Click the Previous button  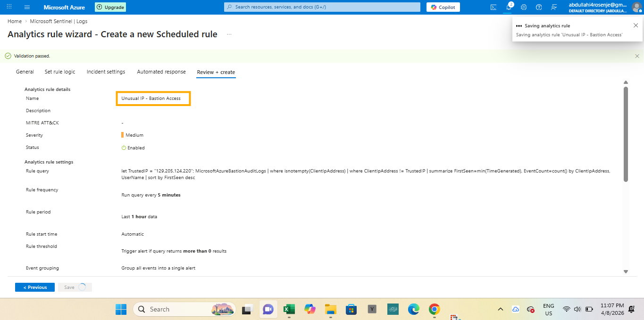tap(35, 287)
